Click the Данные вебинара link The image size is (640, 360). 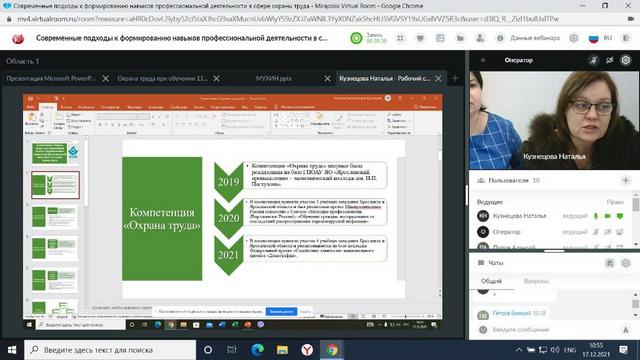pyautogui.click(x=535, y=38)
